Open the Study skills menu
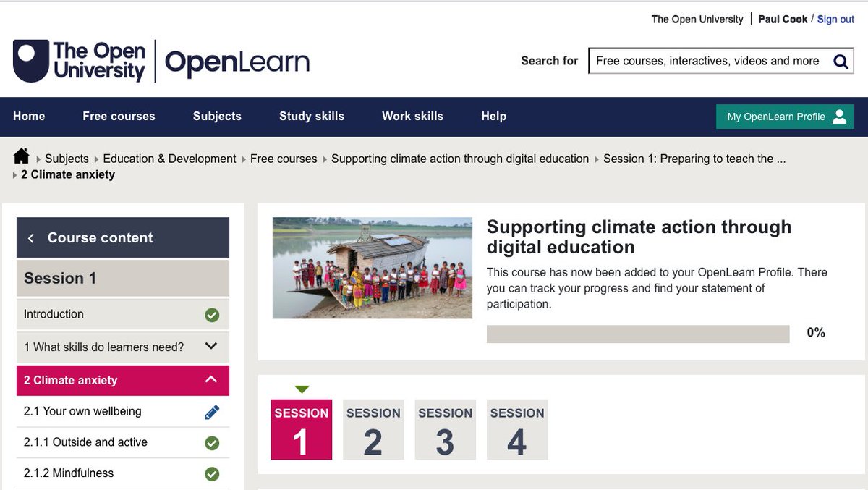Image resolution: width=868 pixels, height=490 pixels. click(312, 116)
